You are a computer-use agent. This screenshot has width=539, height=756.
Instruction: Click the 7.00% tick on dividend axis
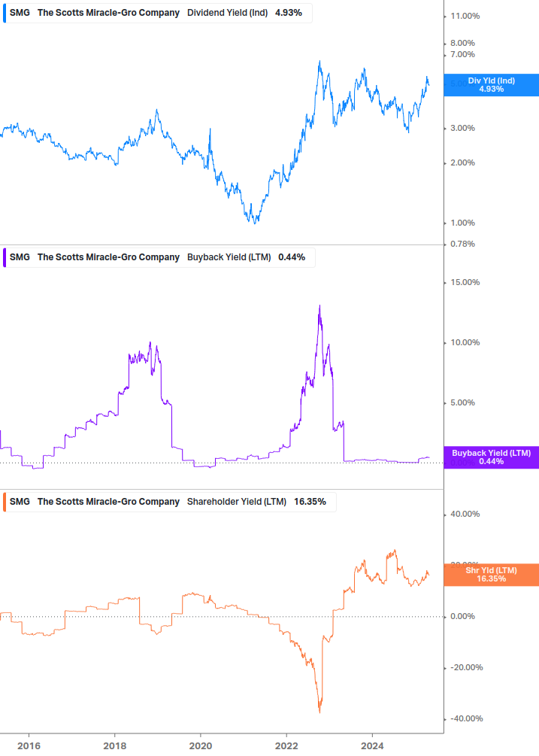point(462,54)
